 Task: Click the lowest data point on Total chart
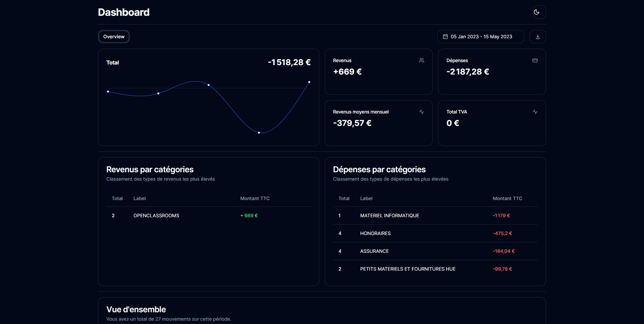(259, 133)
